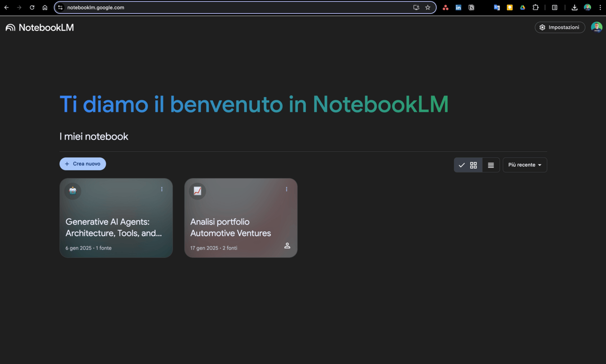Open the LinkedIn extension icon
606x364 pixels.
pyautogui.click(x=458, y=7)
